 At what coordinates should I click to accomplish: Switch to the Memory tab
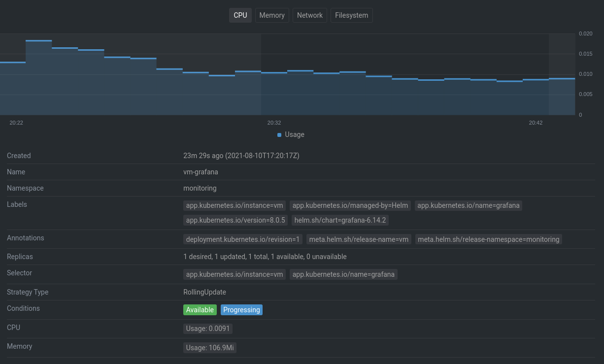point(271,15)
